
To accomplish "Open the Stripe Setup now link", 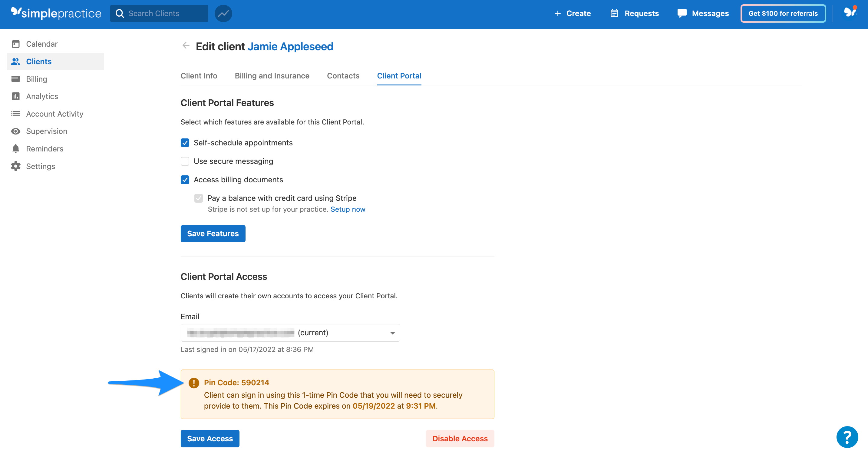I will coord(348,209).
